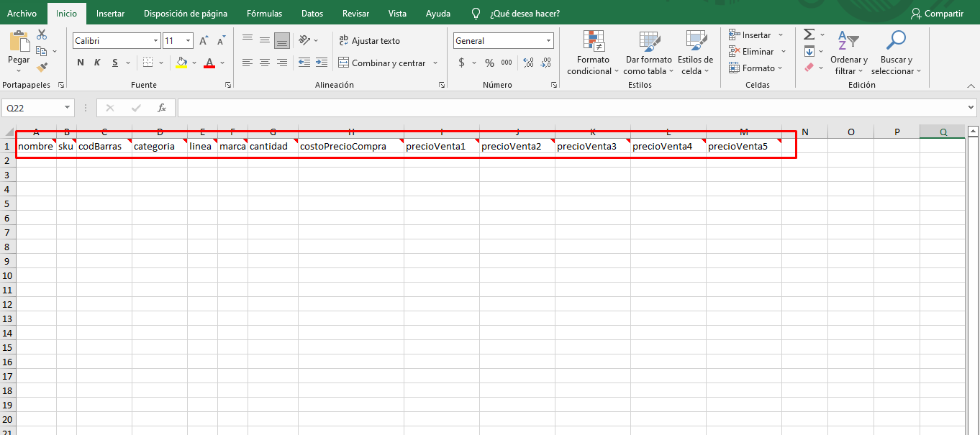The image size is (980, 435).
Task: Open the Name Box dropdown arrow
Action: (x=68, y=108)
